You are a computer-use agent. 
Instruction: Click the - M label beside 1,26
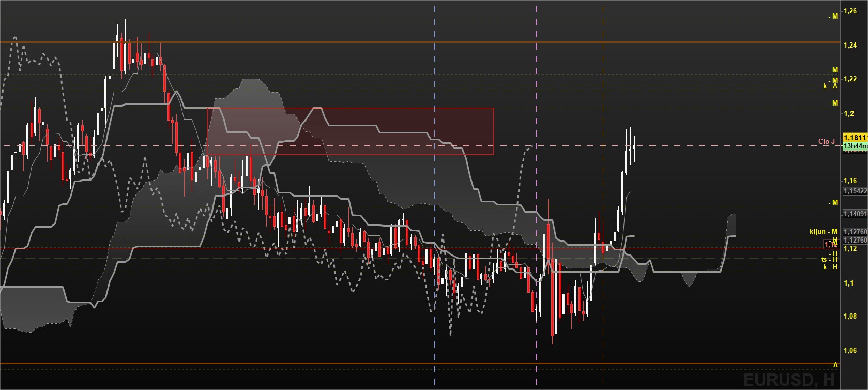833,17
